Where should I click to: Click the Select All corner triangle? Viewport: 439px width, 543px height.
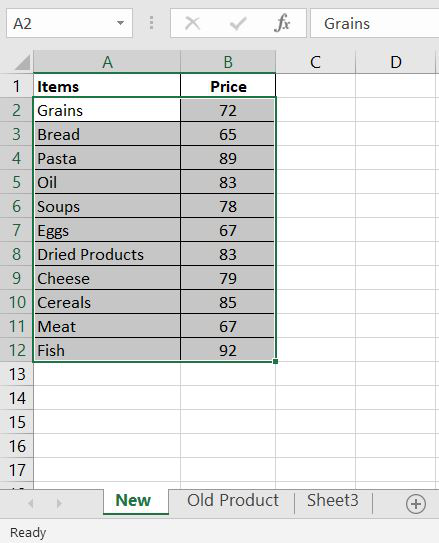(23, 63)
